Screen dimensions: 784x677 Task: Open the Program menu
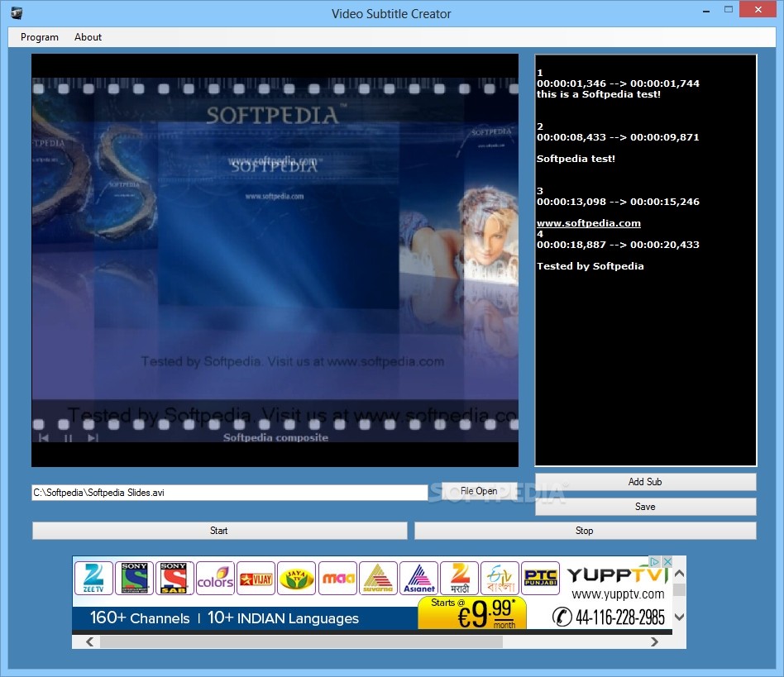40,37
